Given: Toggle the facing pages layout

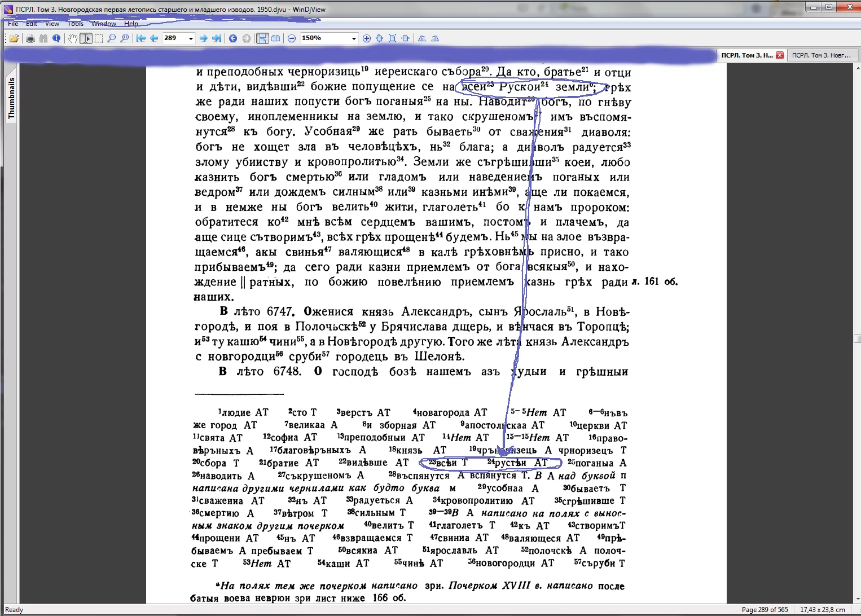Looking at the screenshot, I should pyautogui.click(x=275, y=38).
